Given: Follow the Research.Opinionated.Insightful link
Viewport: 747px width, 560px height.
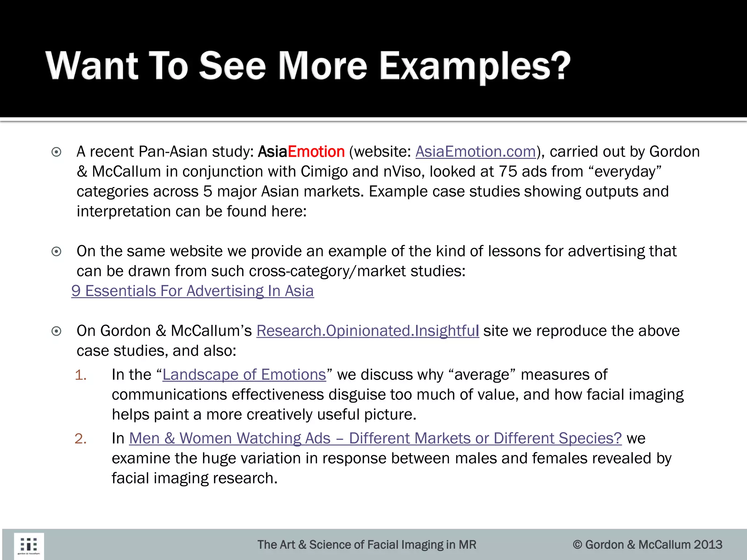Looking at the screenshot, I should 368,331.
